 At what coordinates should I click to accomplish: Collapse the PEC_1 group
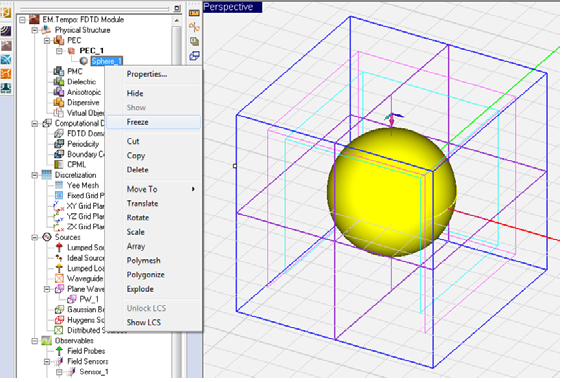coord(59,51)
